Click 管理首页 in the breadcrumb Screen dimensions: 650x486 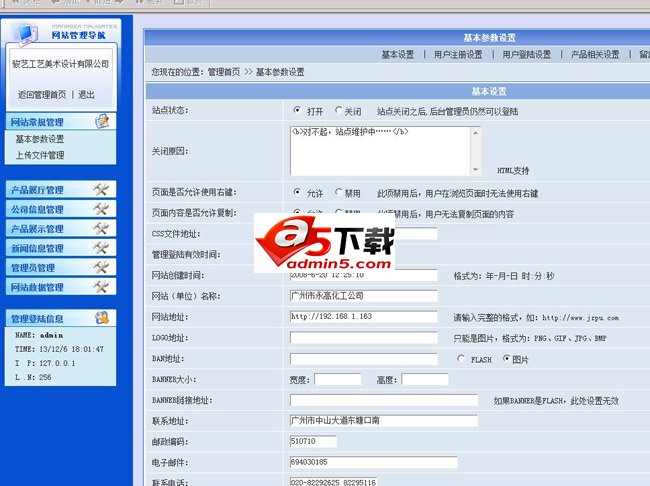tap(223, 72)
